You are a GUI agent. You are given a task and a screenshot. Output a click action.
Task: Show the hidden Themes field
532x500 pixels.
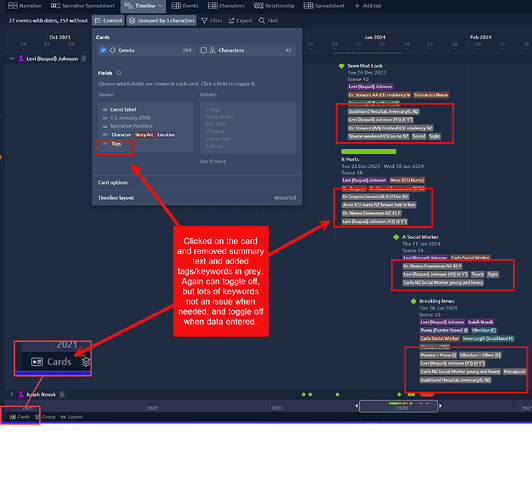point(215,131)
